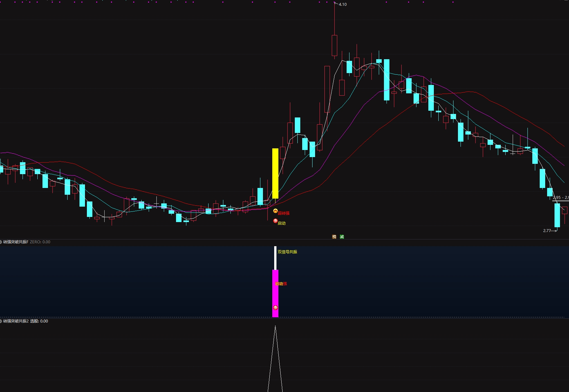Screen dimensions: 569x392
Task: Click the white spike in 转强突破共振2 panel
Action: [275, 359]
